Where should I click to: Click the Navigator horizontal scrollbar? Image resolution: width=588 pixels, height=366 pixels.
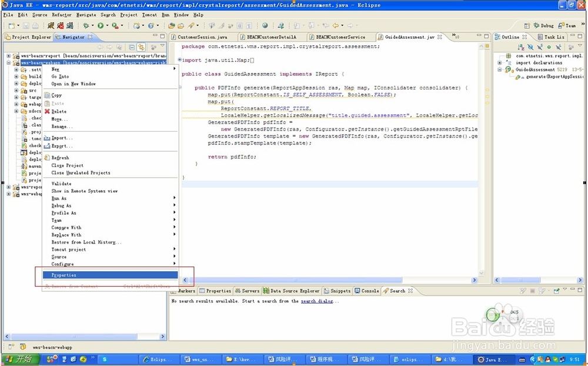[73, 337]
